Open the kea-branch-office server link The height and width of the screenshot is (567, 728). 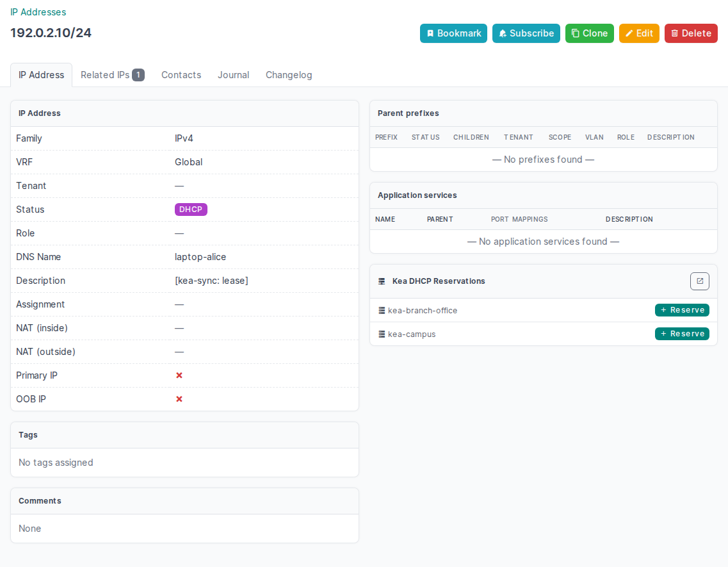point(423,311)
